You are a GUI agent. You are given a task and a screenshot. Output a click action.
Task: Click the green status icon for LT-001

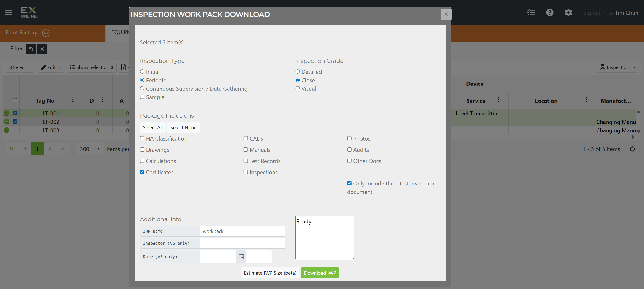click(7, 113)
